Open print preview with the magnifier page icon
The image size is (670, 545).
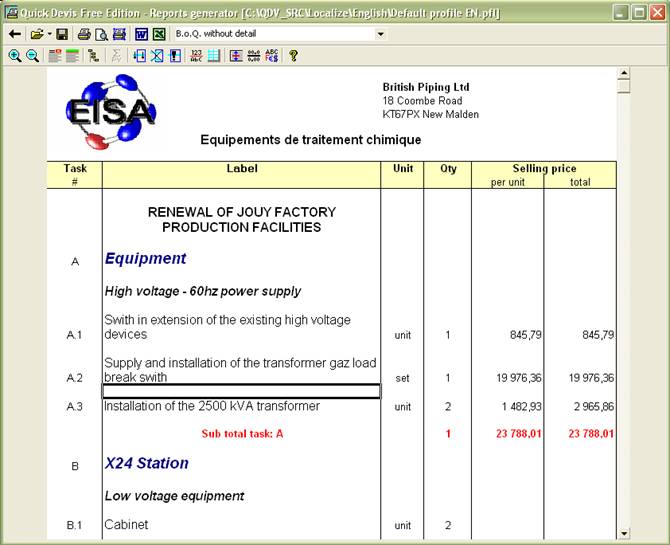point(101,34)
